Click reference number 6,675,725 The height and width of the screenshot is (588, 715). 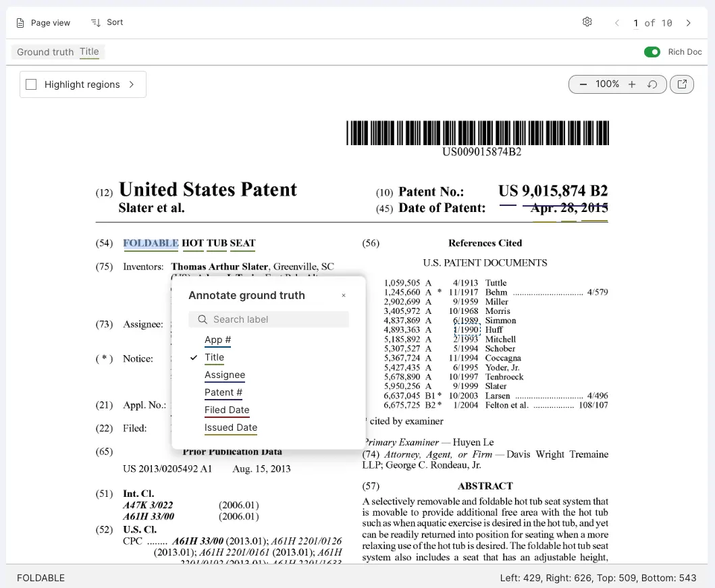[402, 405]
